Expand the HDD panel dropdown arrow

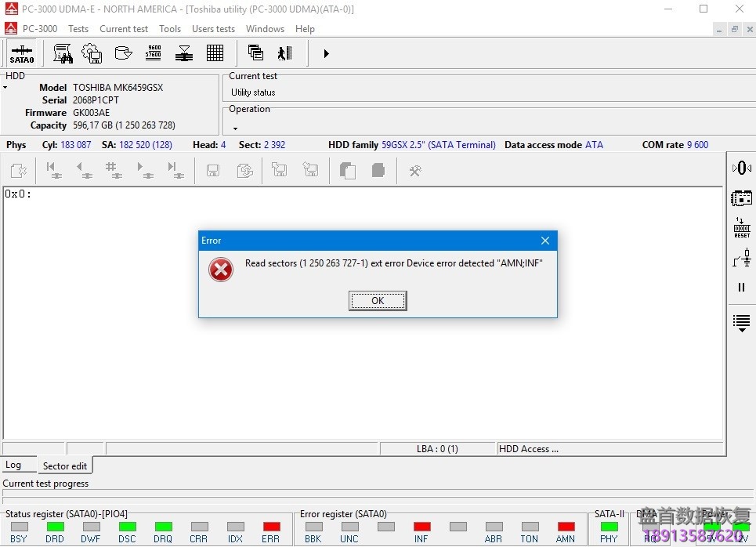pyautogui.click(x=5, y=88)
